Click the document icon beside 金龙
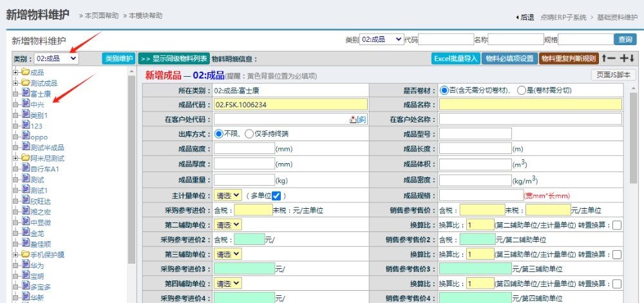644x303 pixels. point(26,232)
